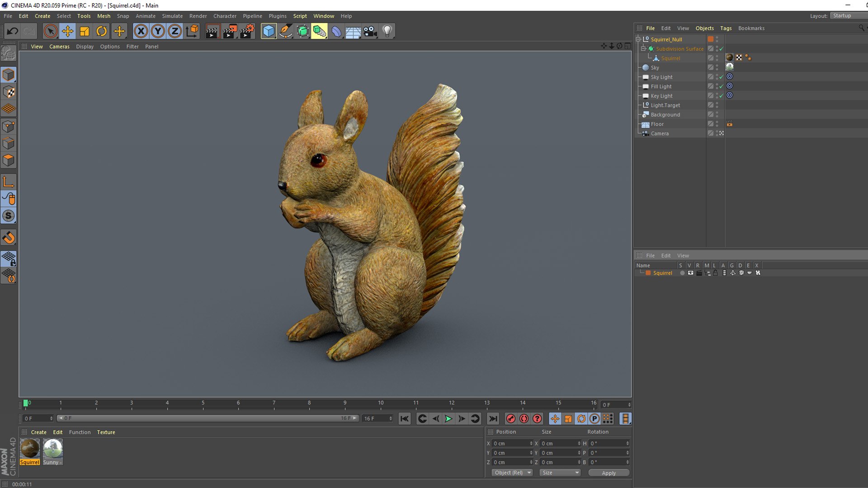The height and width of the screenshot is (488, 868).
Task: Click the H Rotation stepper arrows
Action: point(627,444)
